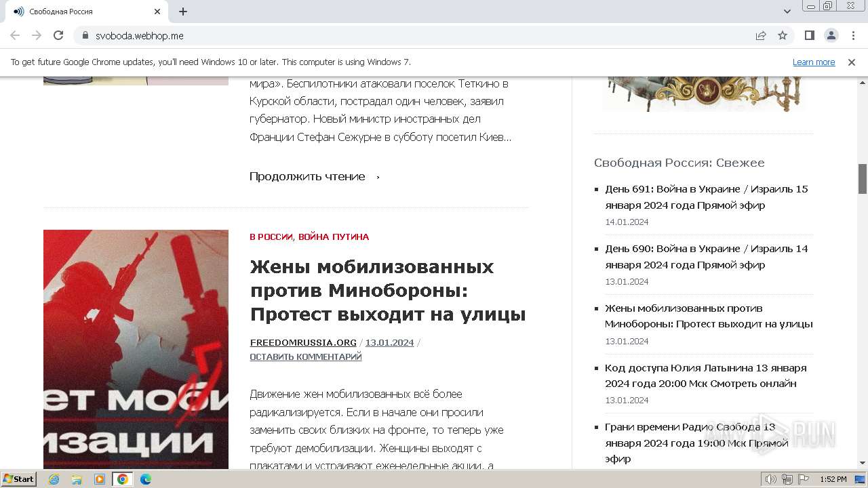Open Windows Media Player from the taskbar
Screen dimensions: 868x488
coord(100,479)
